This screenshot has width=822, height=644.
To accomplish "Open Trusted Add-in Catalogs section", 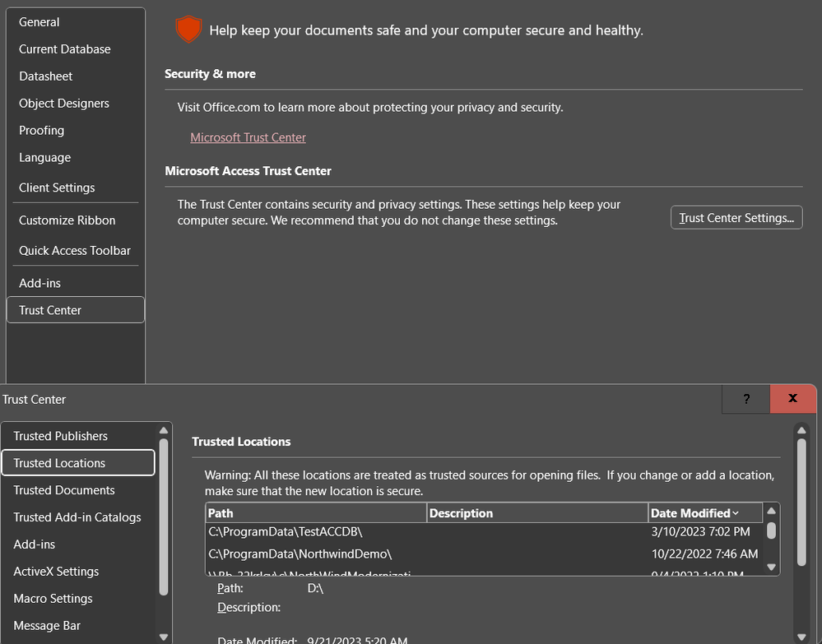I will pos(77,517).
